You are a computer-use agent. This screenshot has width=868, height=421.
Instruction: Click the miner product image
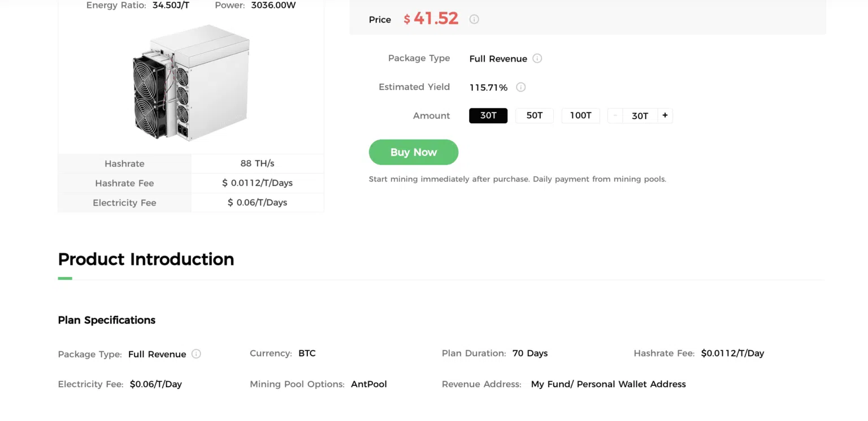(x=191, y=83)
